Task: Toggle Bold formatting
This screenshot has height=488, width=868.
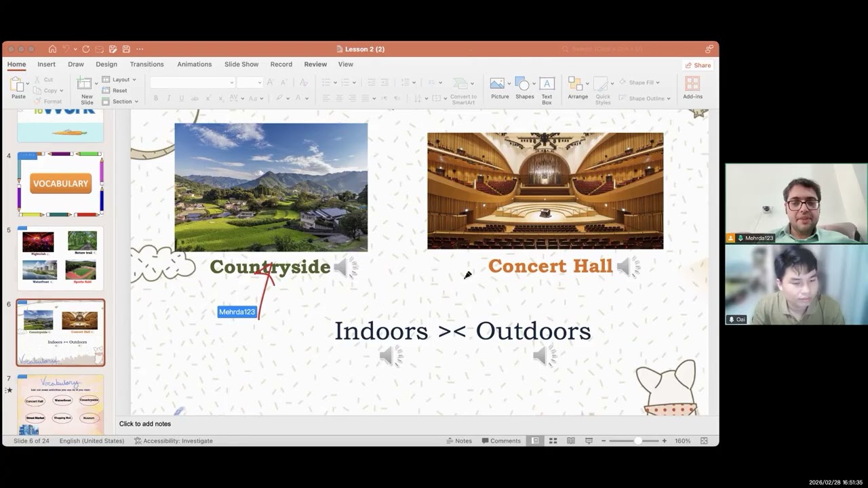Action: click(156, 98)
